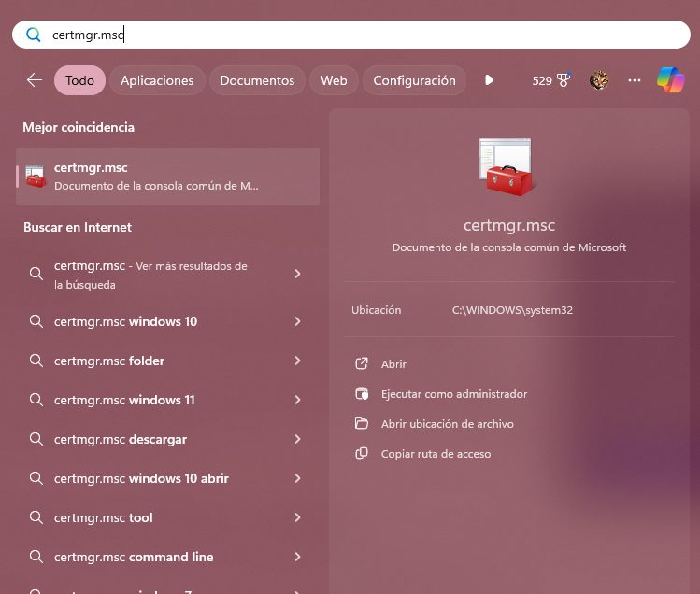
Task: Expand chevron of 'certmgr.msc windows 11'
Action: click(297, 400)
